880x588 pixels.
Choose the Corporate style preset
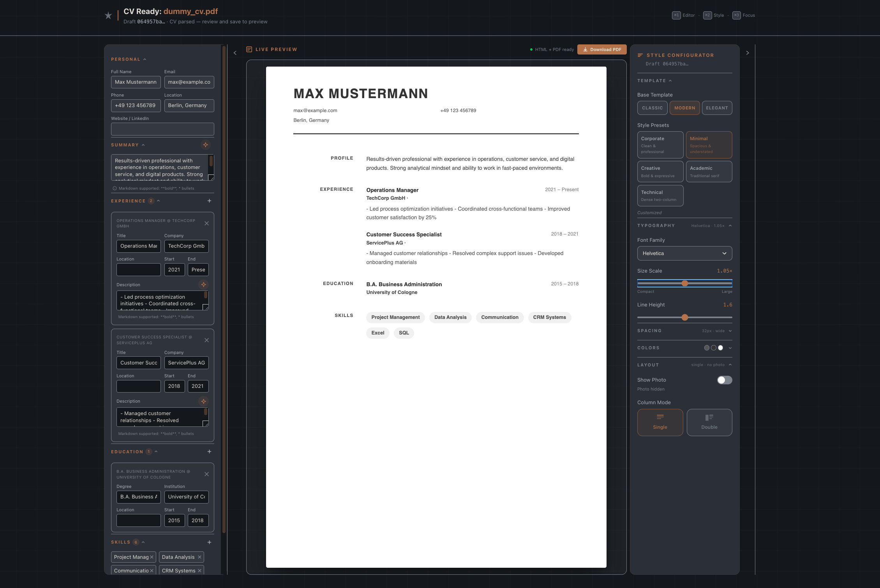coord(660,145)
